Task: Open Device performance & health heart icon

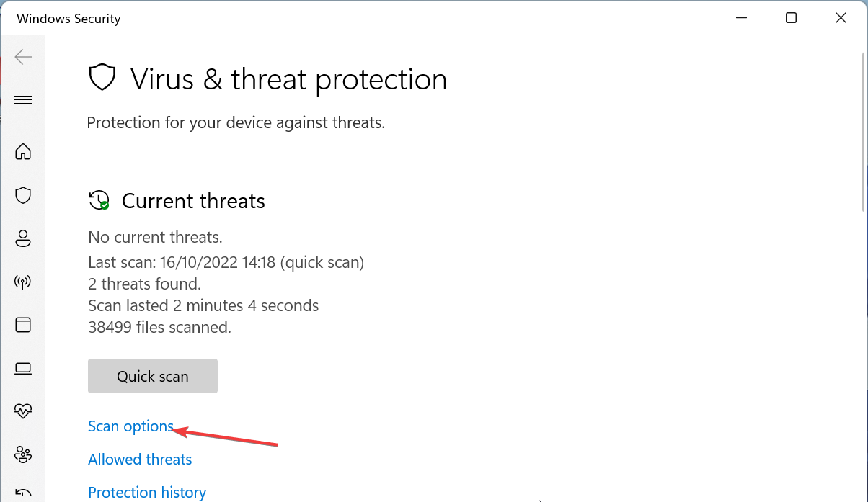Action: (23, 411)
